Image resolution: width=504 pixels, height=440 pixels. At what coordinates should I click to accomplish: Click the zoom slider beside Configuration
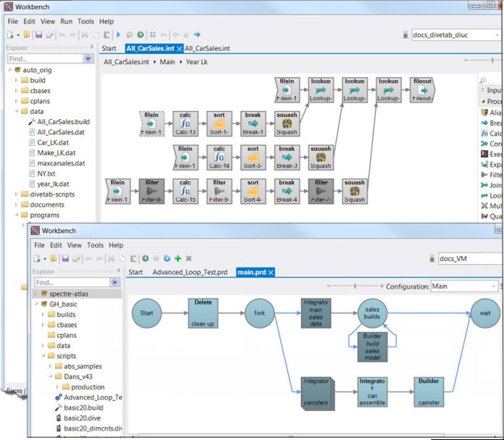pyautogui.click(x=355, y=286)
